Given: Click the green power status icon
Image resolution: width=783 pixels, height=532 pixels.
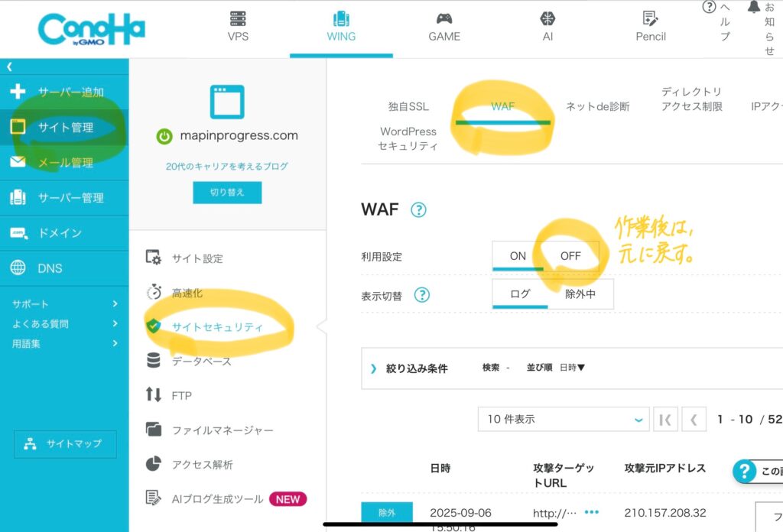Looking at the screenshot, I should coord(164,136).
